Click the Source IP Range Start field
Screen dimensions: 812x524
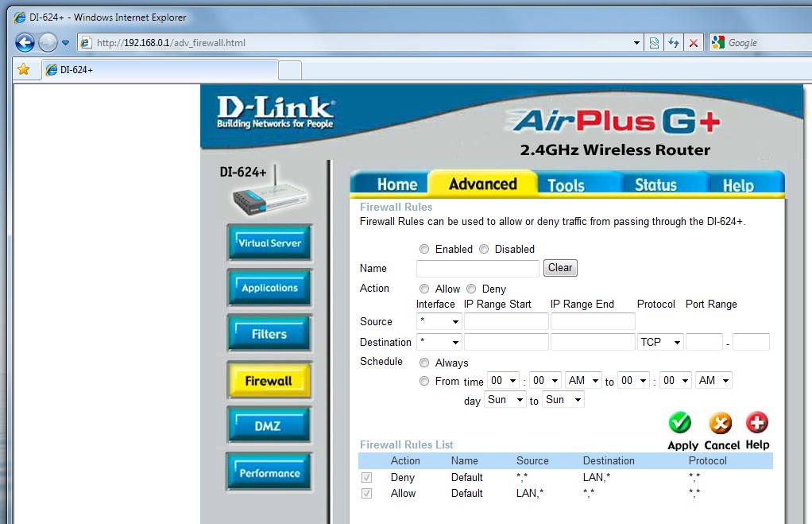tap(506, 321)
